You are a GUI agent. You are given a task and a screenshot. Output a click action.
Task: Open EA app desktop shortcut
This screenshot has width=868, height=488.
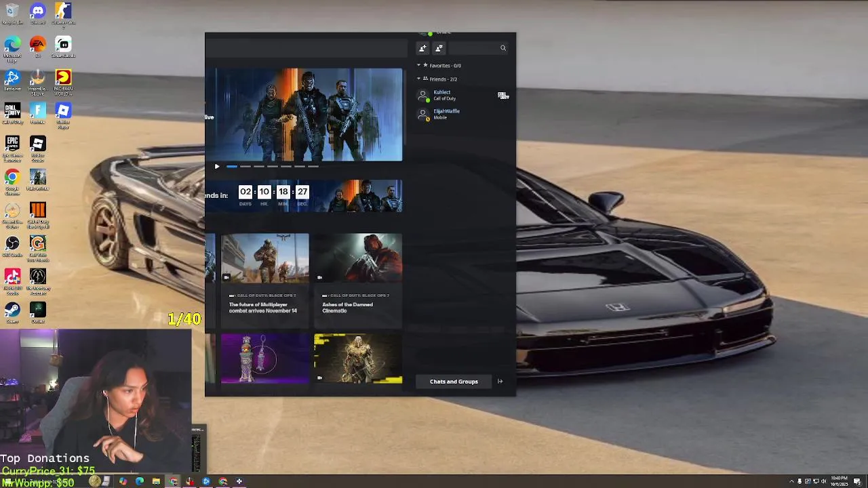38,47
